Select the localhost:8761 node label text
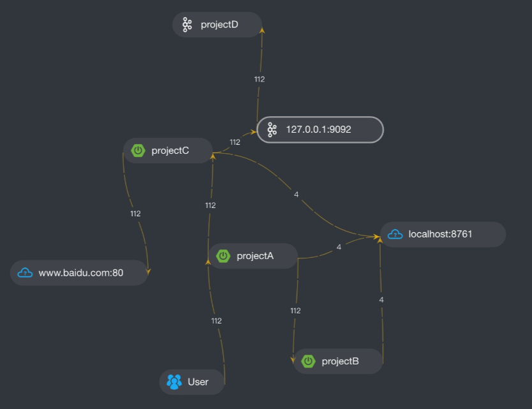The width and height of the screenshot is (532, 409). point(440,234)
